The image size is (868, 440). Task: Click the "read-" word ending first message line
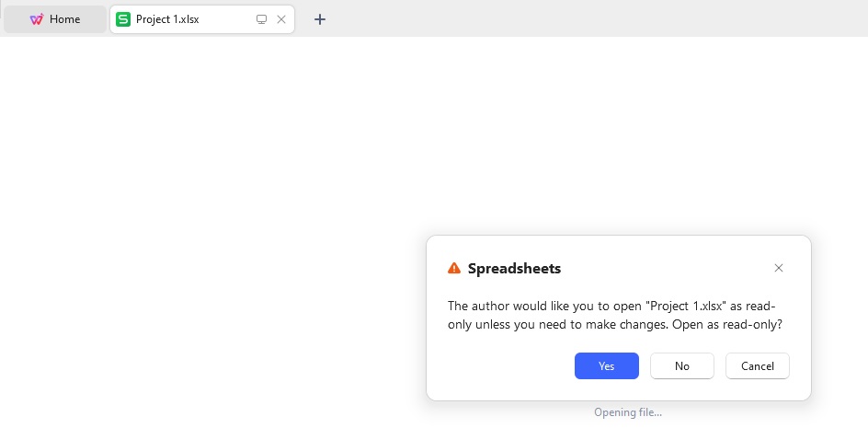[x=760, y=306]
